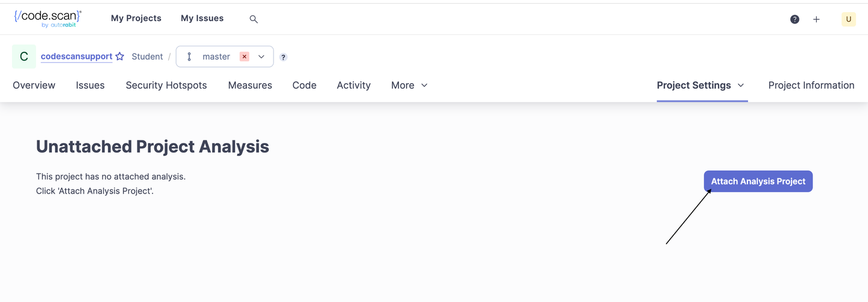Click the red failed status badge on master
Image resolution: width=868 pixels, height=302 pixels.
coord(244,57)
